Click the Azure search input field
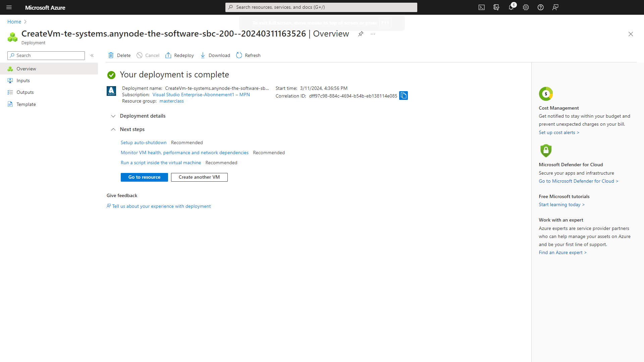 pyautogui.click(x=322, y=7)
